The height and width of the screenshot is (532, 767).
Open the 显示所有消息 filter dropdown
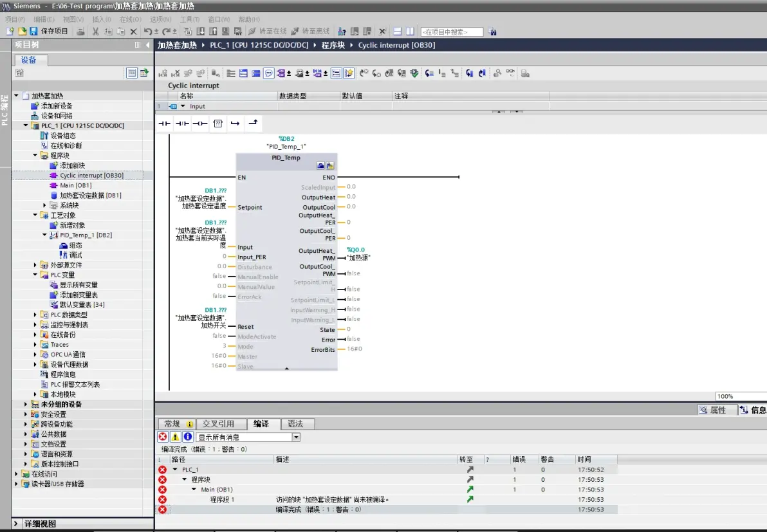coord(297,437)
